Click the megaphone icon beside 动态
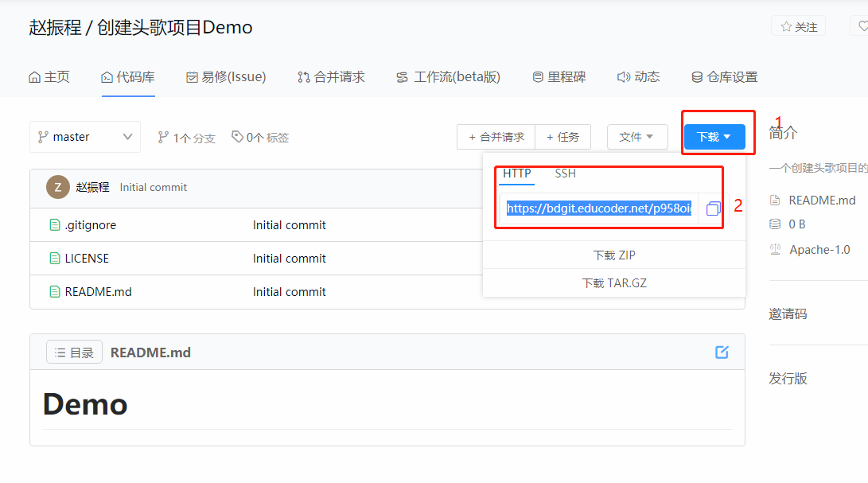The width and height of the screenshot is (868, 483). (x=623, y=77)
